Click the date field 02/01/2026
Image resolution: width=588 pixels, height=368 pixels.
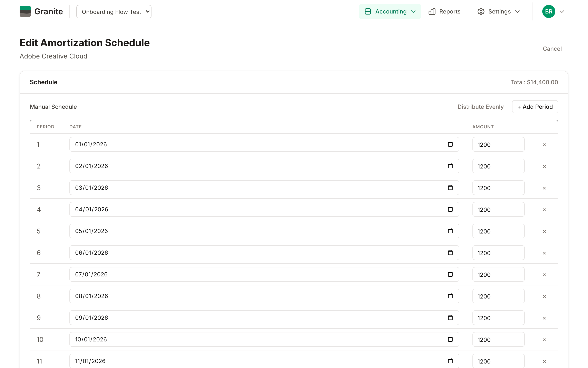click(264, 166)
